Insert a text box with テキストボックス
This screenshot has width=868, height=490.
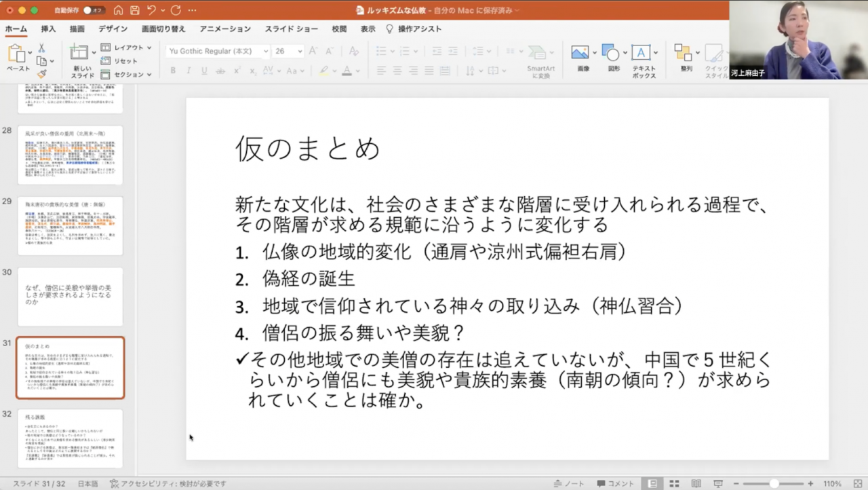click(x=644, y=58)
